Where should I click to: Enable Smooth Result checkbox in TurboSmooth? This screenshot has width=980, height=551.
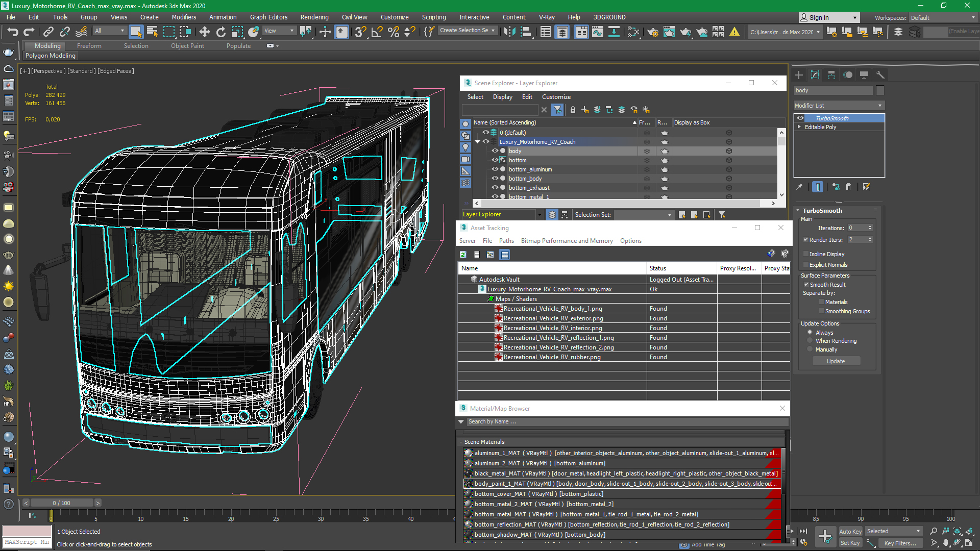tap(806, 284)
